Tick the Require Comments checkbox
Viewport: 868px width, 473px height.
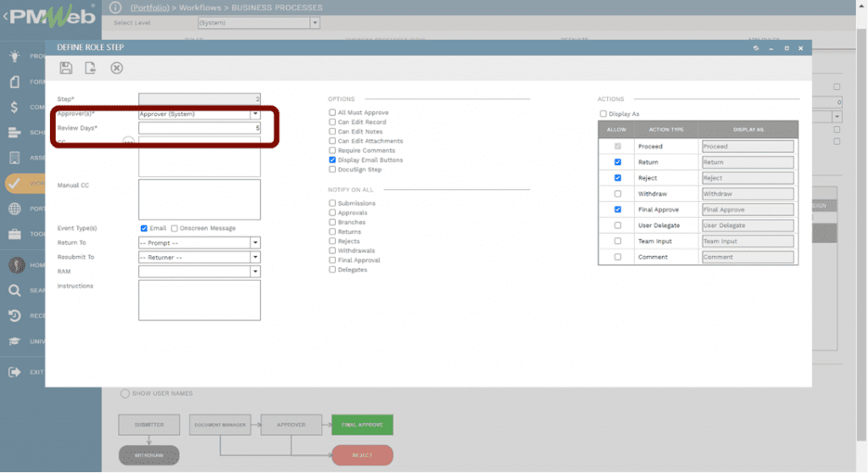click(x=332, y=150)
